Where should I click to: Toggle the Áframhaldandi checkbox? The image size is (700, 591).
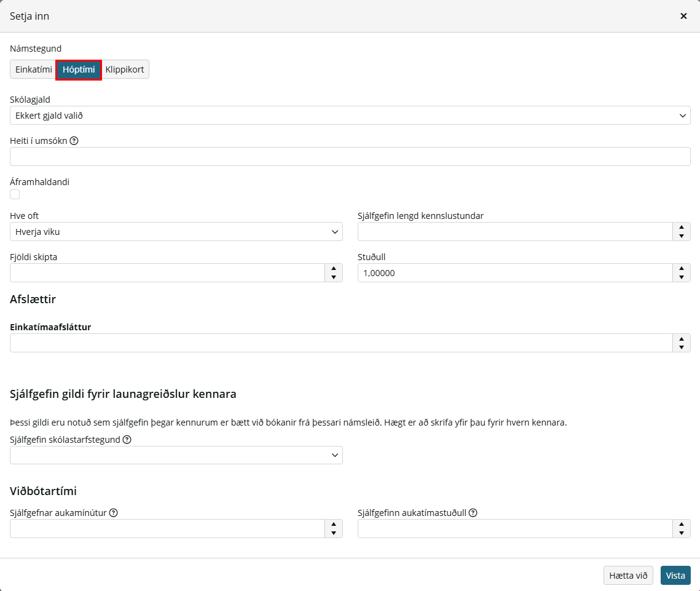15,194
